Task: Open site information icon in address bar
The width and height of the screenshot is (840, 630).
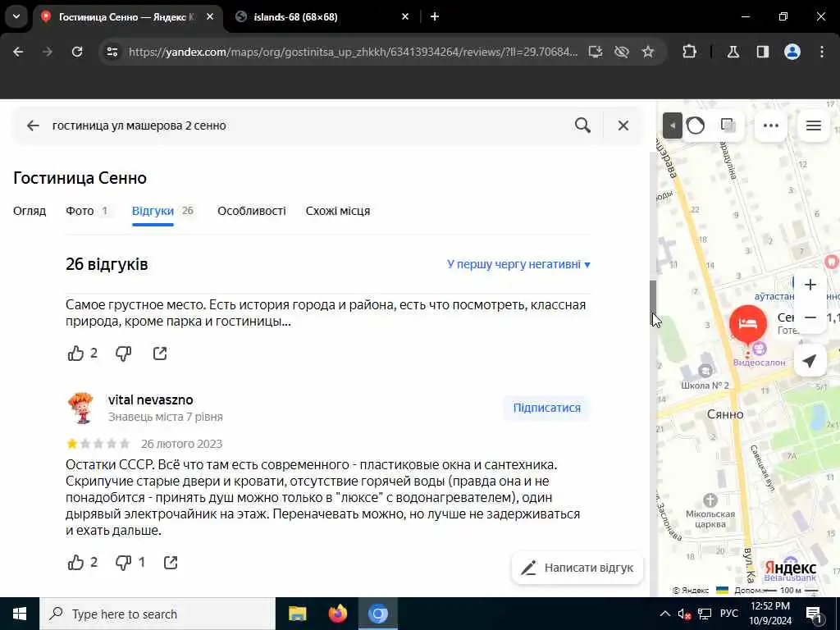Action: click(x=112, y=52)
